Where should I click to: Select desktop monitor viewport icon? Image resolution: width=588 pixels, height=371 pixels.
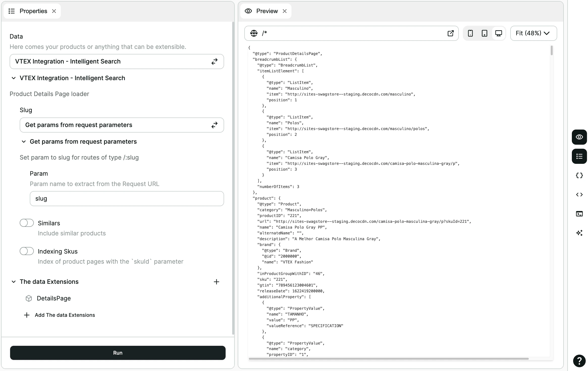click(x=498, y=33)
